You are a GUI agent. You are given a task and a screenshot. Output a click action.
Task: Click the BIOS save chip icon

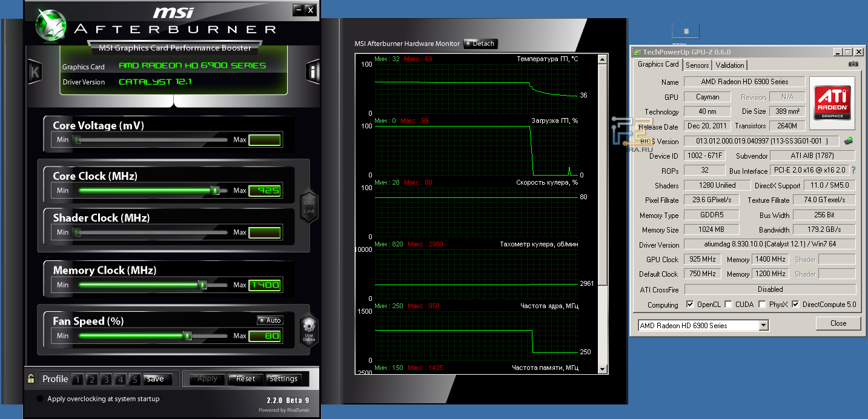point(849,141)
